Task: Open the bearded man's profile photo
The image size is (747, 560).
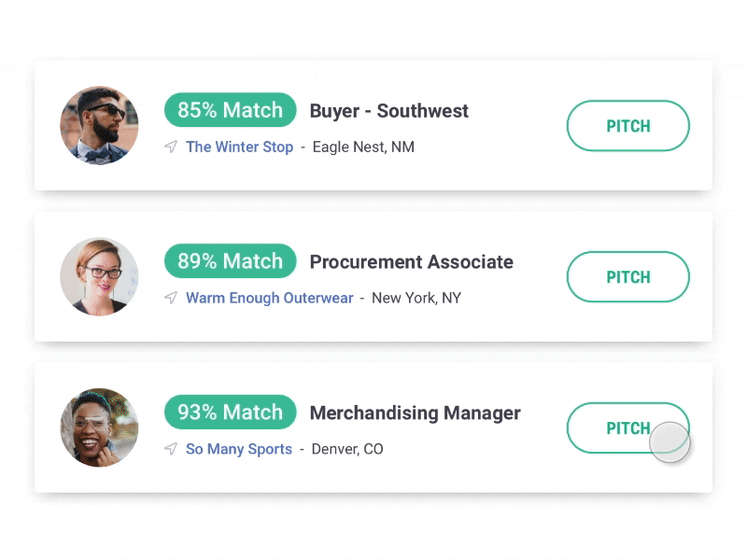Action: [99, 126]
